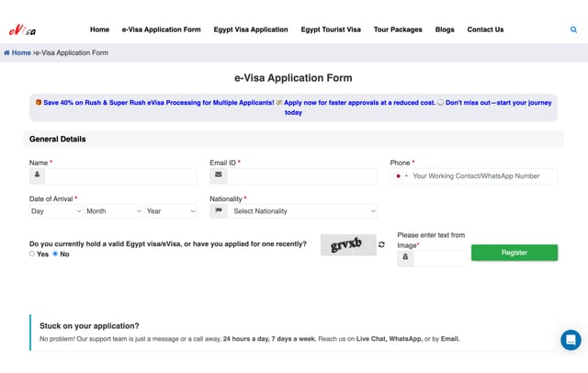
Task: Click the eVisa logo
Action: pyautogui.click(x=22, y=29)
